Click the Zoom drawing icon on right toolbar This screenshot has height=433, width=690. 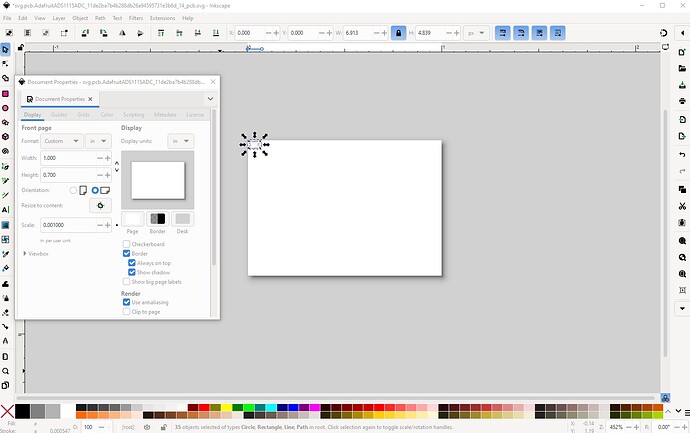point(682,257)
